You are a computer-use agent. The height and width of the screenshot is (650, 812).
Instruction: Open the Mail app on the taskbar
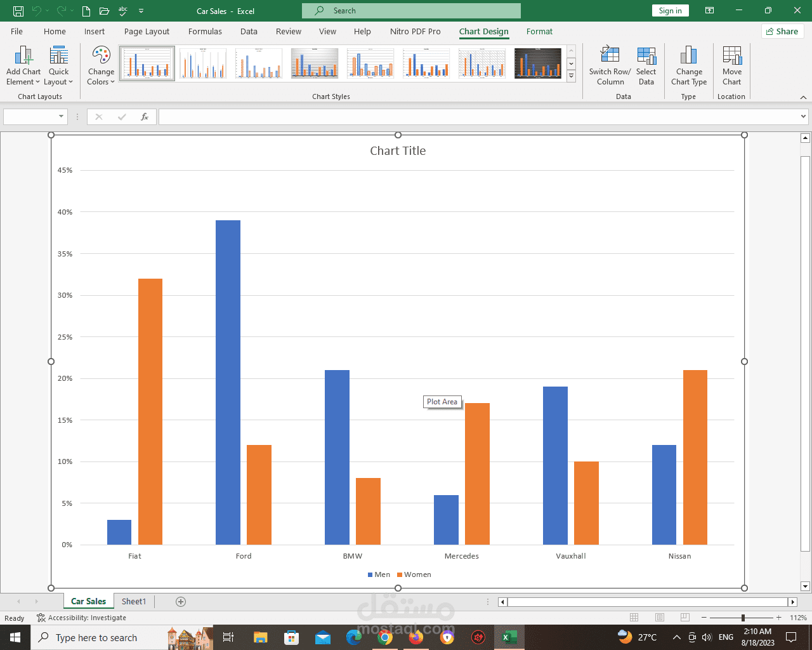(x=323, y=637)
